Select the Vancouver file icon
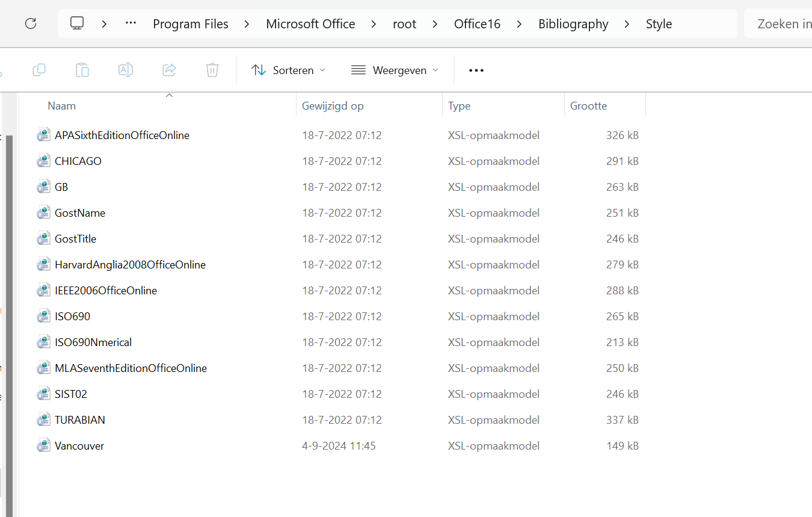Image resolution: width=812 pixels, height=517 pixels. click(43, 446)
